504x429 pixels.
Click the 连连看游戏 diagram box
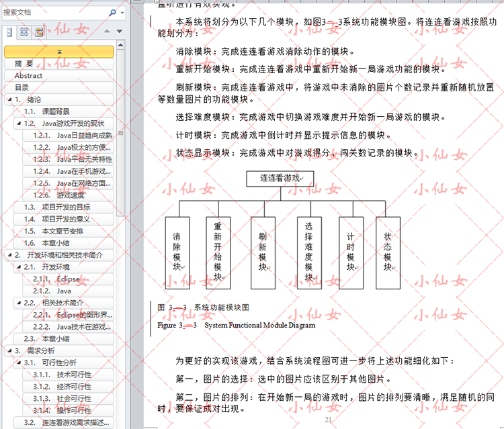(x=280, y=179)
